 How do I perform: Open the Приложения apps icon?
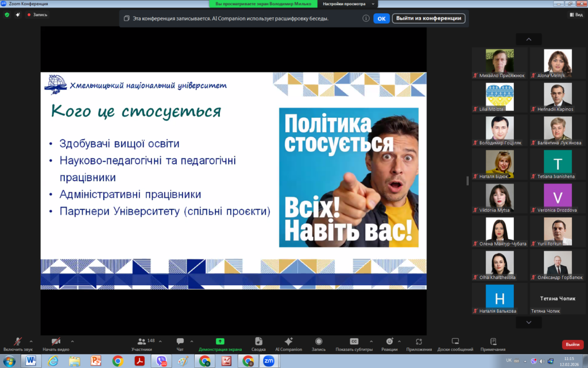point(419,342)
